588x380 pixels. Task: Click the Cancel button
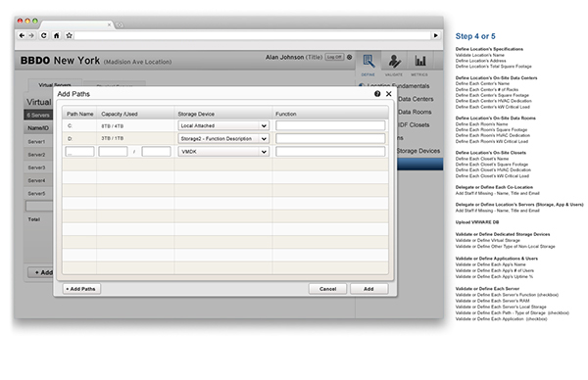pos(327,289)
